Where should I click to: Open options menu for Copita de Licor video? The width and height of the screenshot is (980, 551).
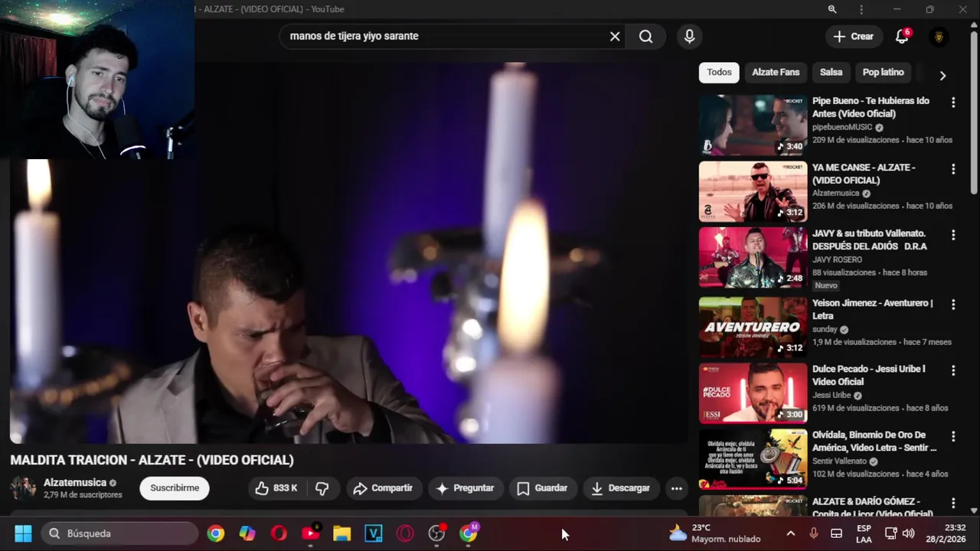[953, 503]
